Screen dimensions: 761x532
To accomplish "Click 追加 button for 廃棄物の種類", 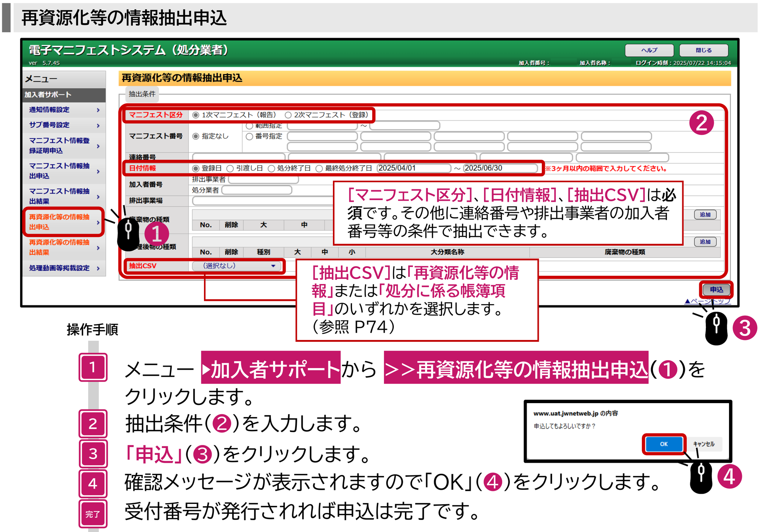I will click(x=705, y=214).
